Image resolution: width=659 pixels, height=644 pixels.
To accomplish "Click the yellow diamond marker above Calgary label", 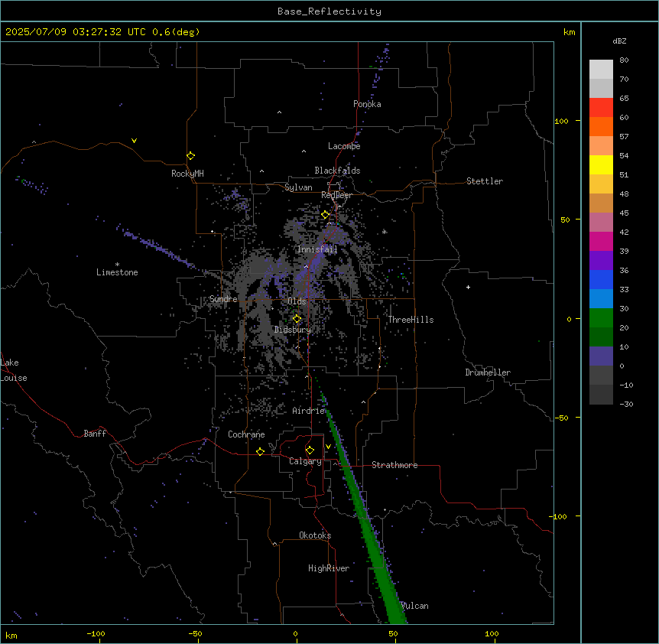I will (x=310, y=450).
